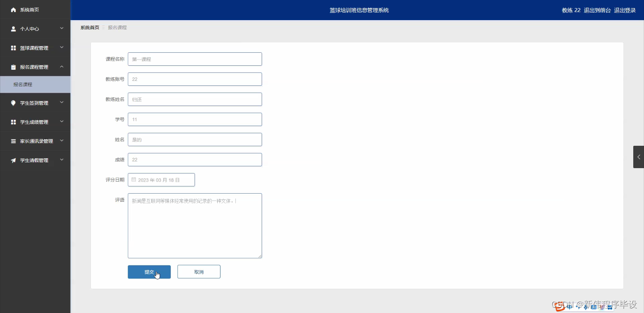Open the 家长通讯录管理 menu label
The width and height of the screenshot is (644, 313).
coord(37,141)
